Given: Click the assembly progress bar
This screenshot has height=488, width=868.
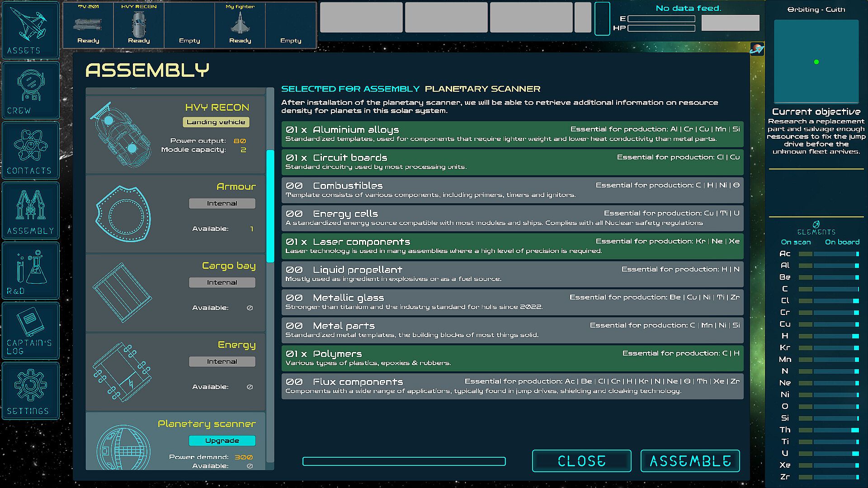Looking at the screenshot, I should coord(404,461).
